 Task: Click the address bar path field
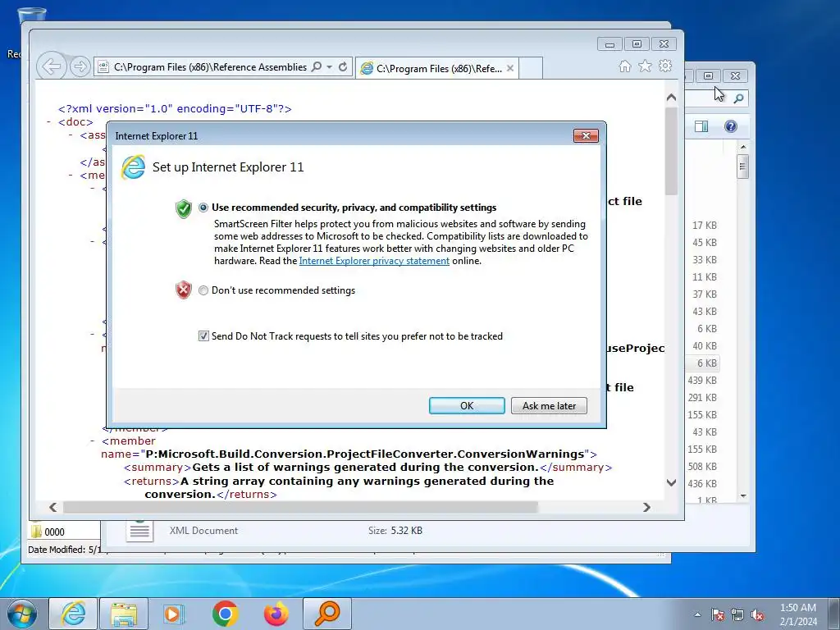pos(210,67)
